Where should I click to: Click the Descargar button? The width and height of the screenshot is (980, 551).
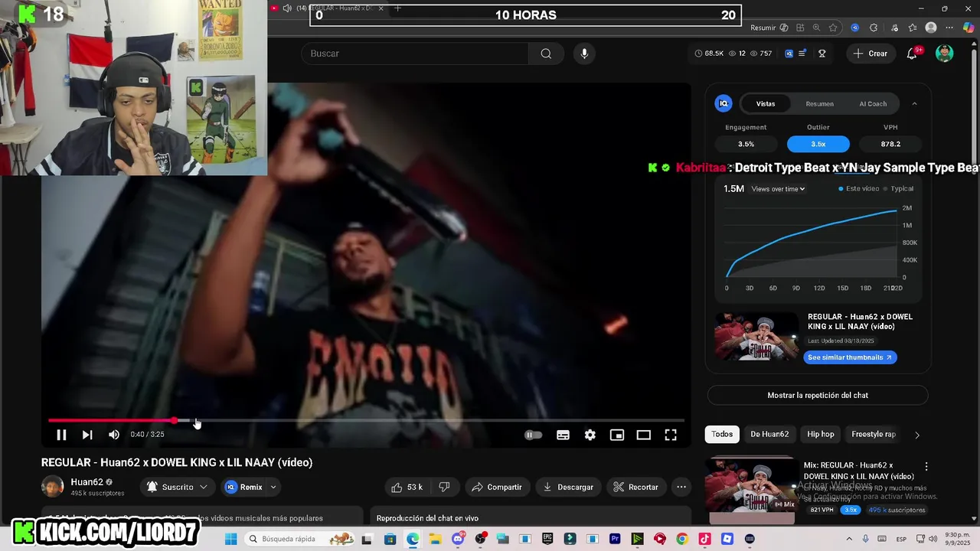[568, 487]
